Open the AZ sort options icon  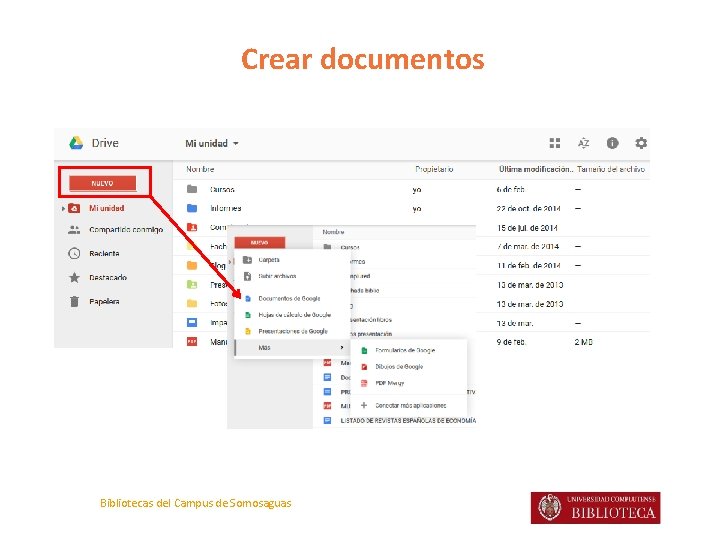pos(583,143)
